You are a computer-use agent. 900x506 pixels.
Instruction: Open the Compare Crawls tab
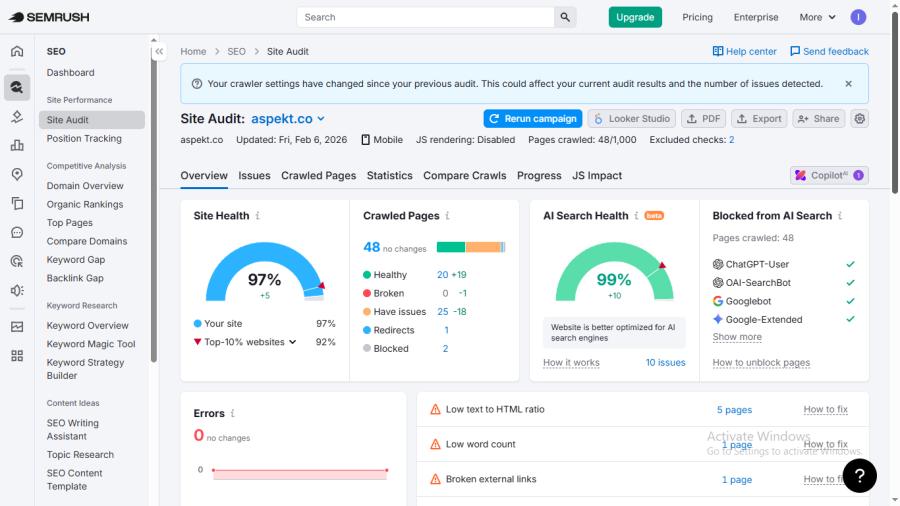coord(465,176)
